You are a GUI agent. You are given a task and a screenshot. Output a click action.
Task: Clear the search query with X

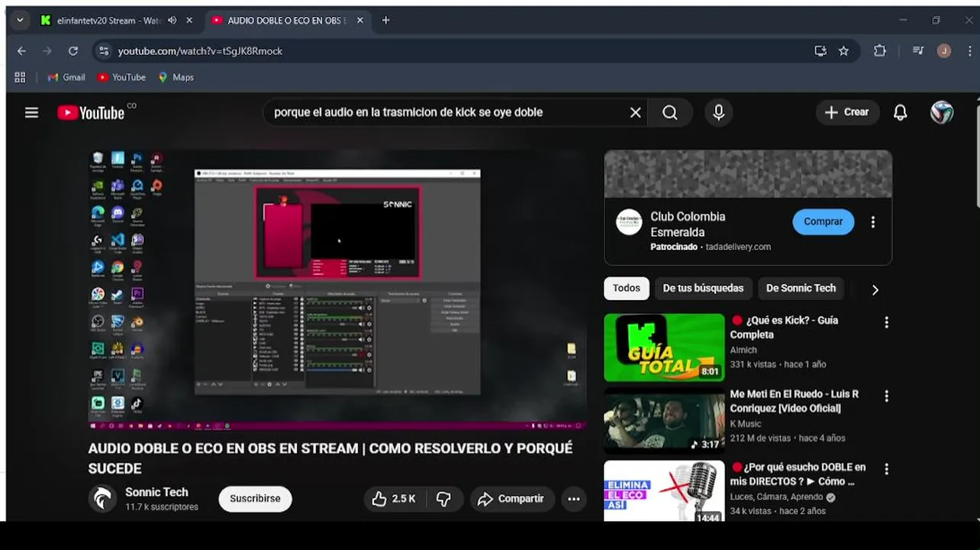coord(635,112)
